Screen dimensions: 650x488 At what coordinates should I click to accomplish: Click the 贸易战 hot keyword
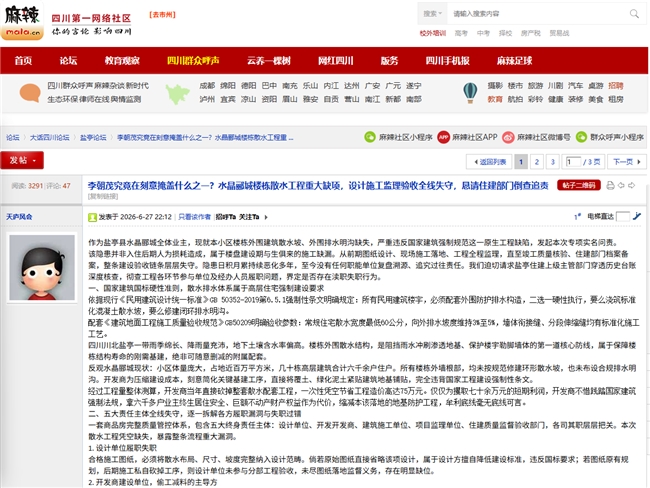point(559,33)
